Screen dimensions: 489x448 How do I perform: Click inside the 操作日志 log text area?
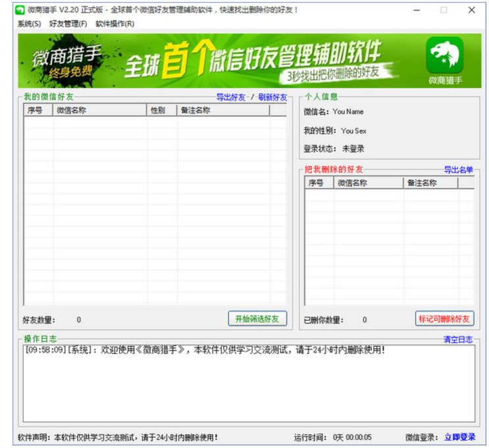tap(249, 384)
